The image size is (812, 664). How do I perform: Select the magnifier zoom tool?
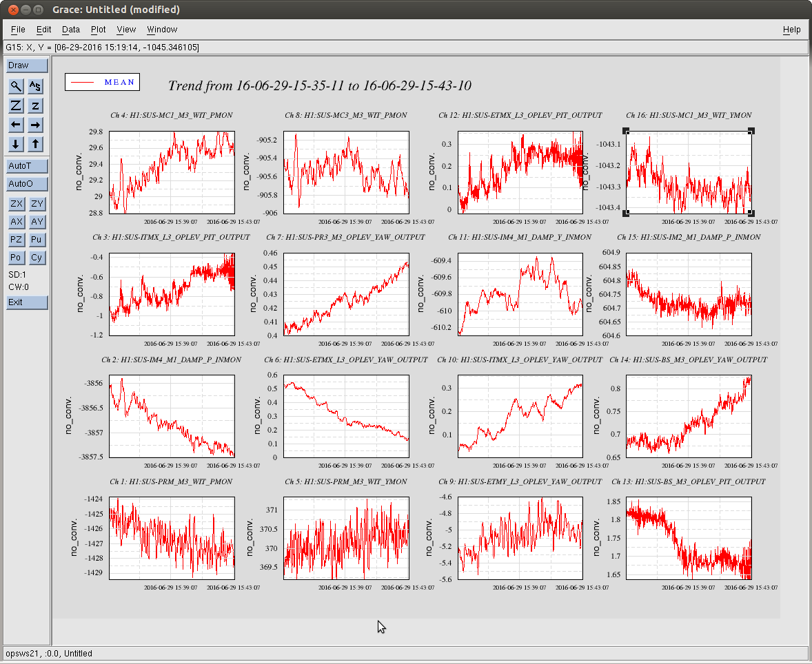[x=16, y=86]
